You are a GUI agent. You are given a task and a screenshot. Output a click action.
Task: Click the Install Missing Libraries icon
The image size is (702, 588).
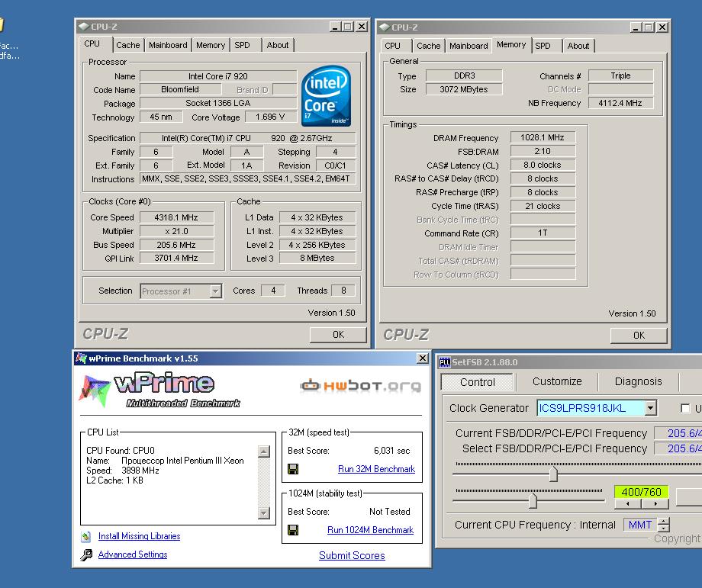tap(86, 537)
